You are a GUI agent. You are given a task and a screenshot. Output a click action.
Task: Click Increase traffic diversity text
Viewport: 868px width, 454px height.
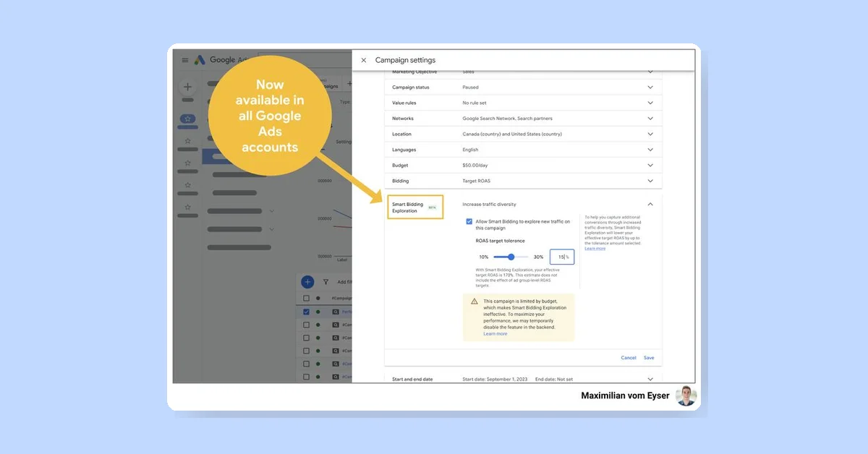pyautogui.click(x=490, y=205)
